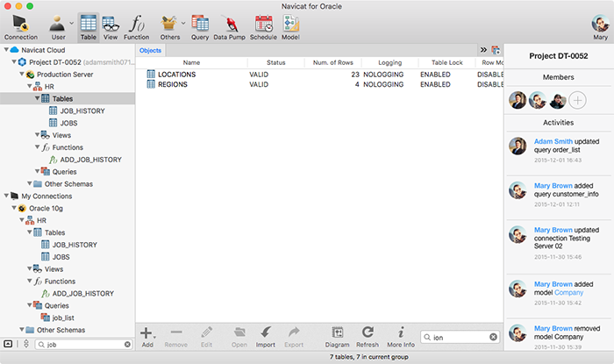Add a new project member
Image resolution: width=614 pixels, height=364 pixels.
577,100
